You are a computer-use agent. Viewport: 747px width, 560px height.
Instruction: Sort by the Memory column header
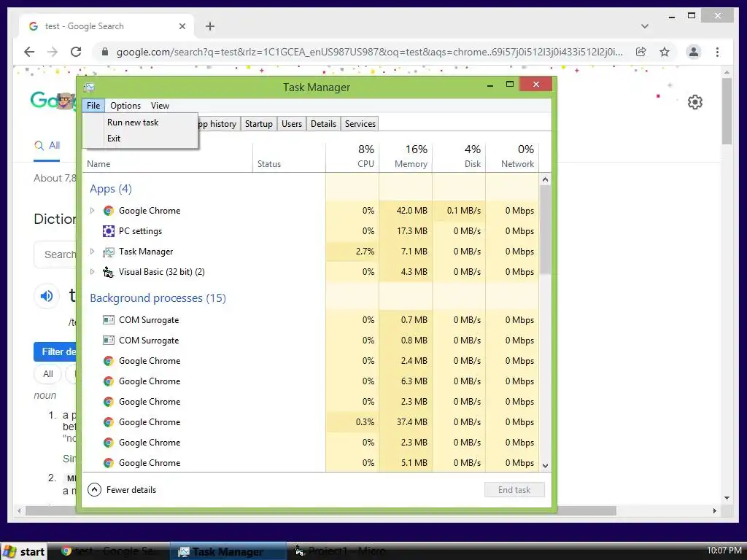(x=406, y=157)
